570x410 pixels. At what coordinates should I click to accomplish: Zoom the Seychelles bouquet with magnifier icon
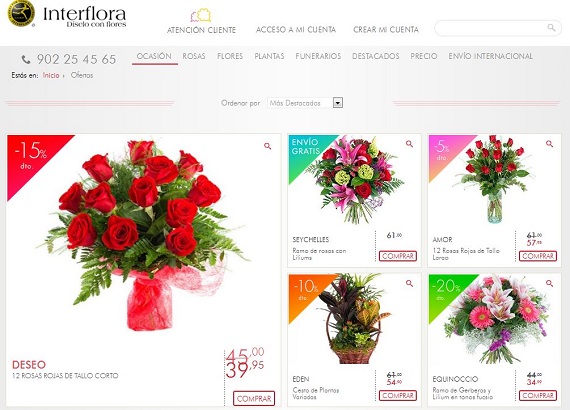pyautogui.click(x=409, y=144)
